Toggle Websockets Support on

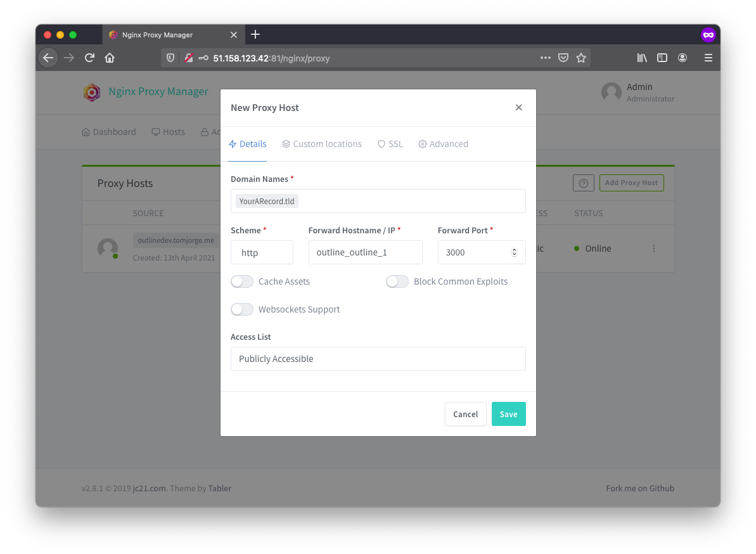coord(242,309)
